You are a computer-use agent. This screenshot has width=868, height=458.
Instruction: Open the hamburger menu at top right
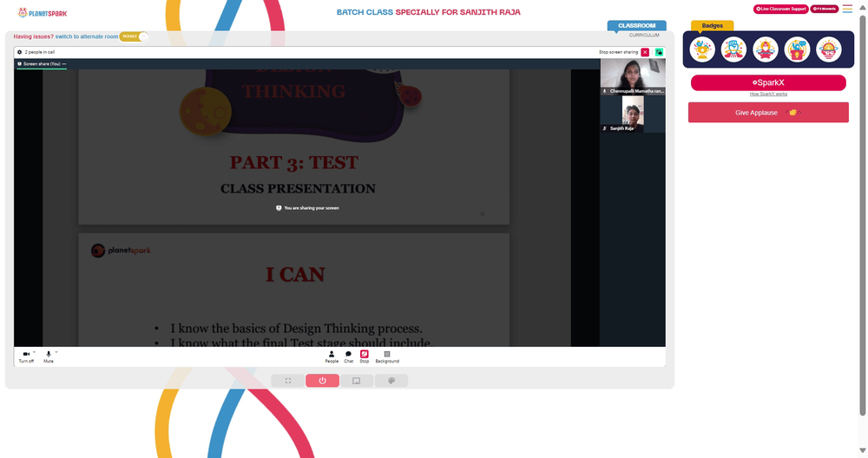[847, 9]
